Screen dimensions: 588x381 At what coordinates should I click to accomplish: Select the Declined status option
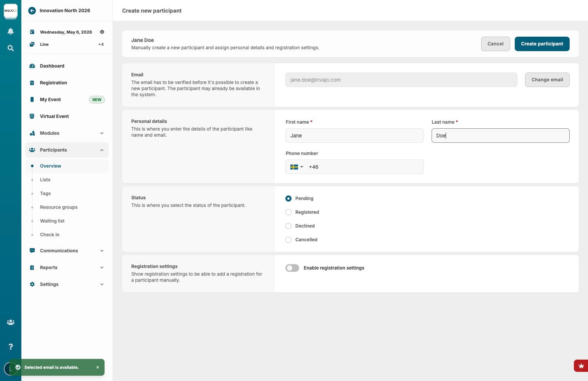(x=288, y=226)
